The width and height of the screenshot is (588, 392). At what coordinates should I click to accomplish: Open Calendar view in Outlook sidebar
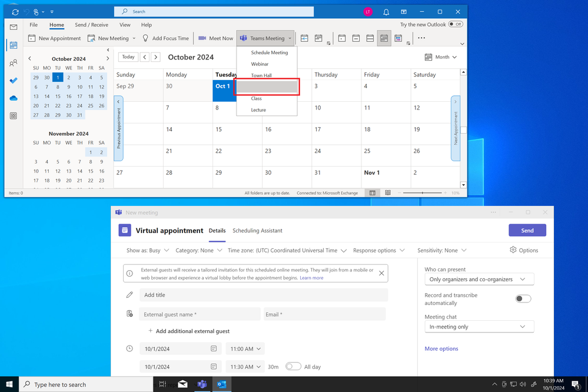[x=14, y=45]
